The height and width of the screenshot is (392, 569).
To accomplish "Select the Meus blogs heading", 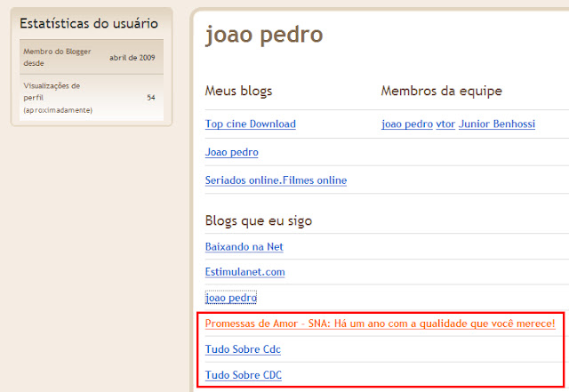I will 238,91.
